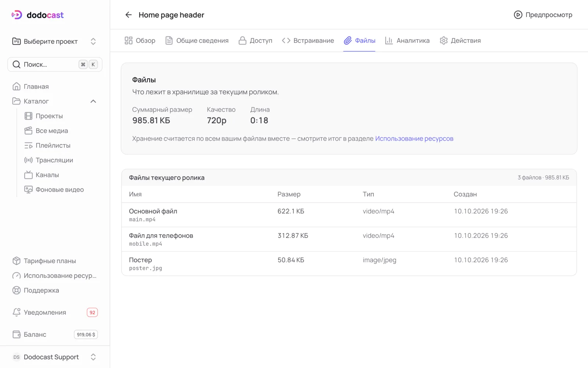The width and height of the screenshot is (588, 368).
Task: Click the Каналы TV icon
Action: pos(28,175)
